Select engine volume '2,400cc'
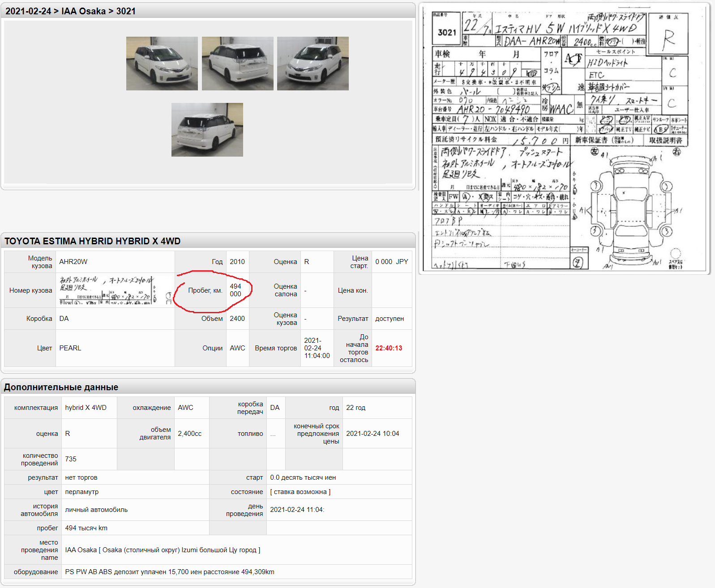The image size is (715, 588). (190, 434)
